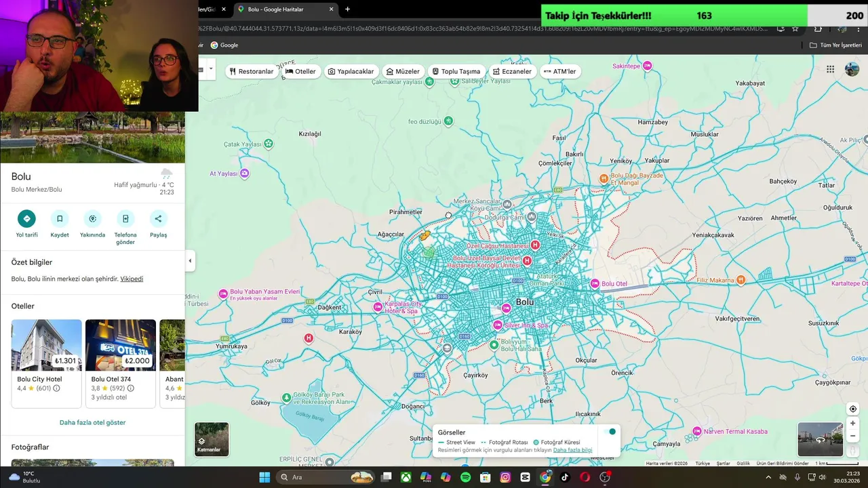Viewport: 868px width, 488px height.
Task: Open the Google apps grid icon
Action: [830, 69]
